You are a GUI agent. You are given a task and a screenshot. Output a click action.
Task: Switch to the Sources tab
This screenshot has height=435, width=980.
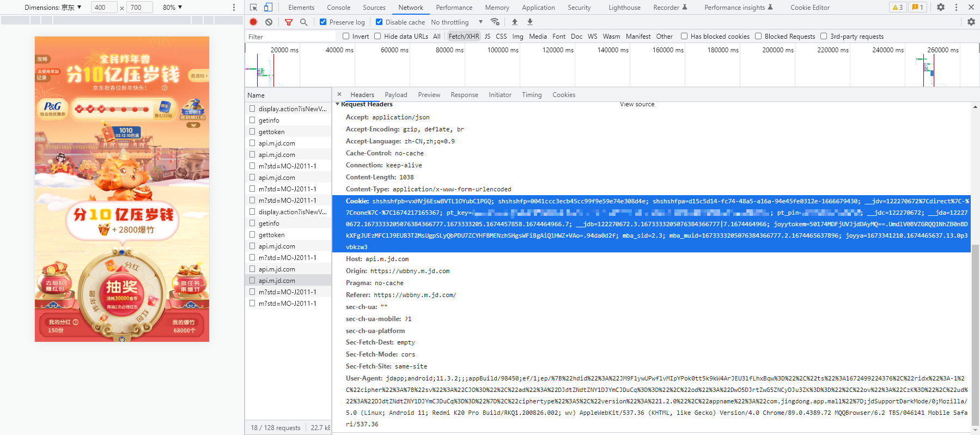click(x=374, y=7)
